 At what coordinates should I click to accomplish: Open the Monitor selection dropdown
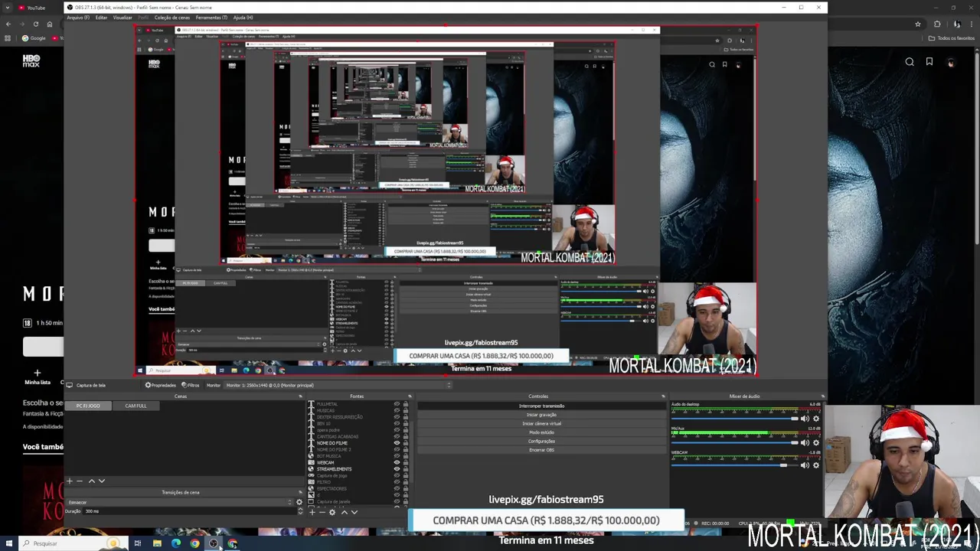click(337, 385)
